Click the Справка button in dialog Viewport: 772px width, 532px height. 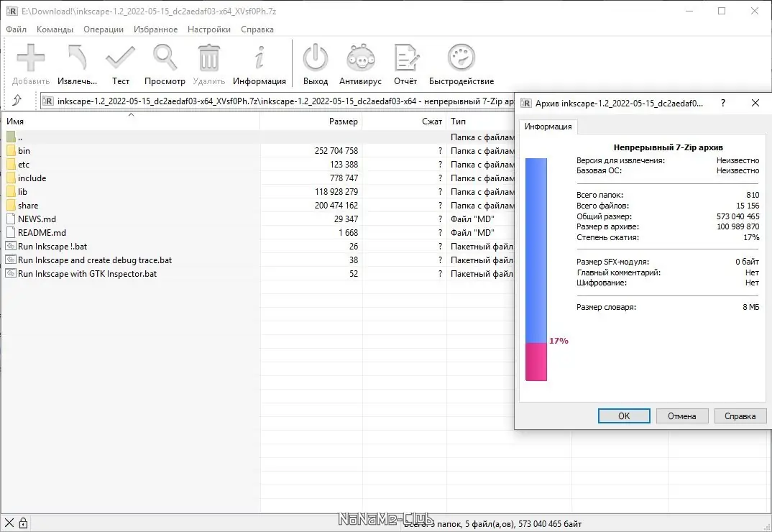[740, 416]
